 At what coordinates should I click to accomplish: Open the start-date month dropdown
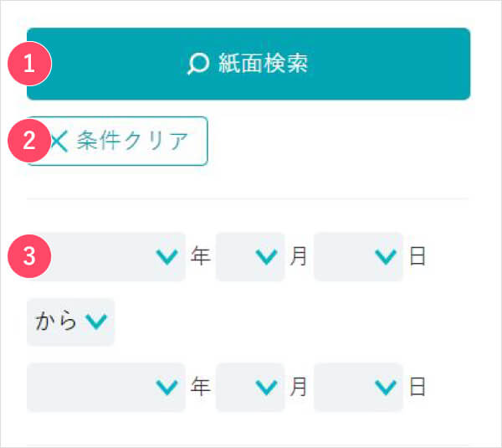tap(250, 257)
